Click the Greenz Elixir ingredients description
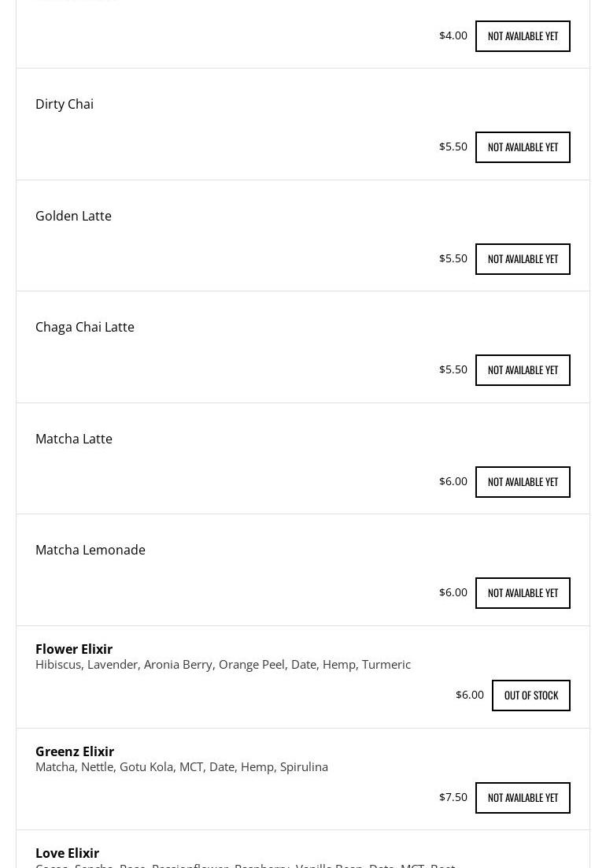Image resolution: width=606 pixels, height=868 pixels. (x=182, y=766)
